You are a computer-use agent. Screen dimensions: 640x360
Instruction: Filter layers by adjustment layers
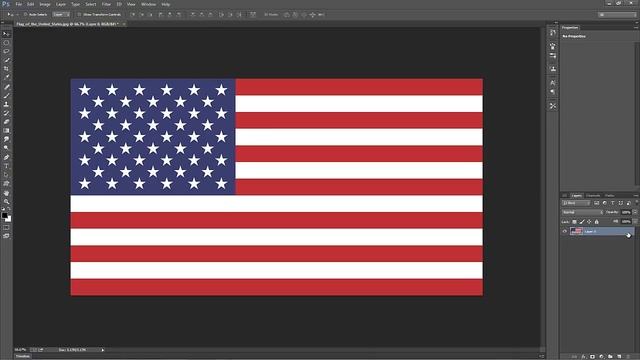tap(604, 203)
